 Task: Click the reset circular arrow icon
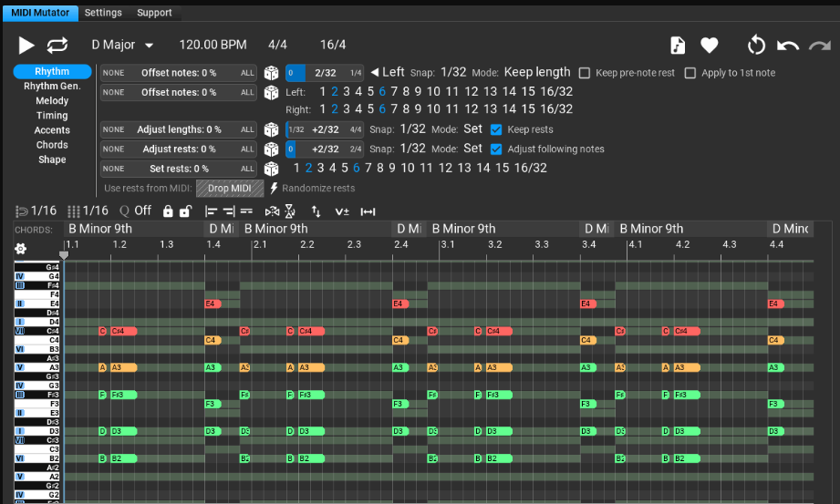[756, 45]
